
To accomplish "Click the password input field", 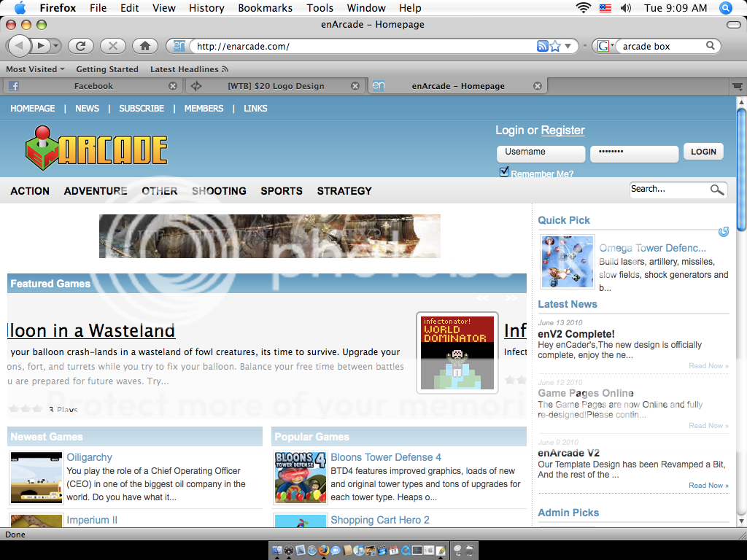I will [634, 154].
